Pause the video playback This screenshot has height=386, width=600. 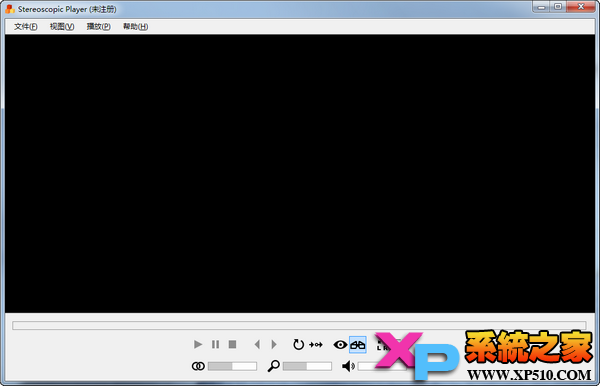tap(215, 344)
